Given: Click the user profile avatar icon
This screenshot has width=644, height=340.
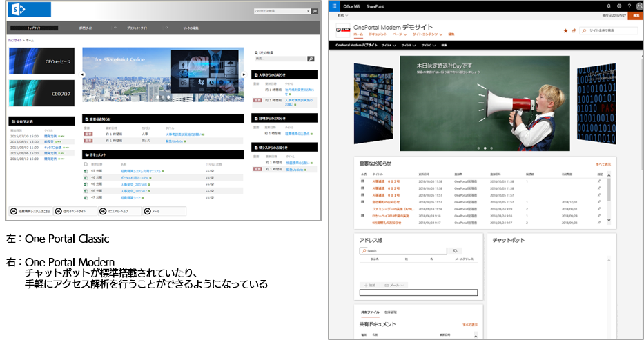Looking at the screenshot, I should coord(639,6).
